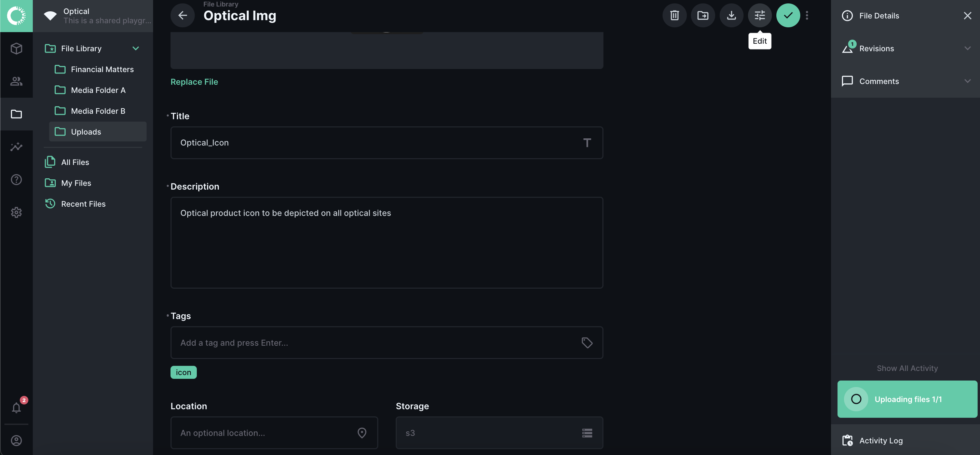Click the delete file trash icon
The height and width of the screenshot is (455, 980).
674,16
